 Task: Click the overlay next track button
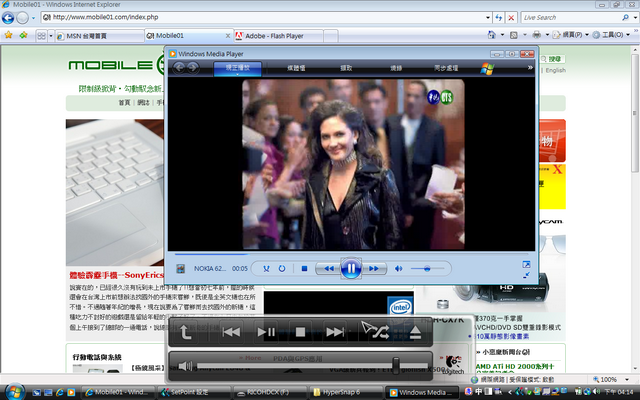[x=335, y=332]
